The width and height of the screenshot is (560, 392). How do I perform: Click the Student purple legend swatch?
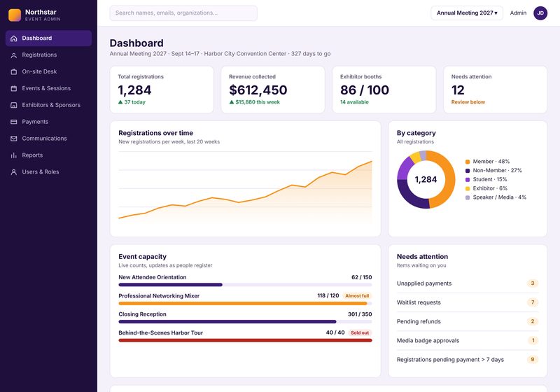468,180
